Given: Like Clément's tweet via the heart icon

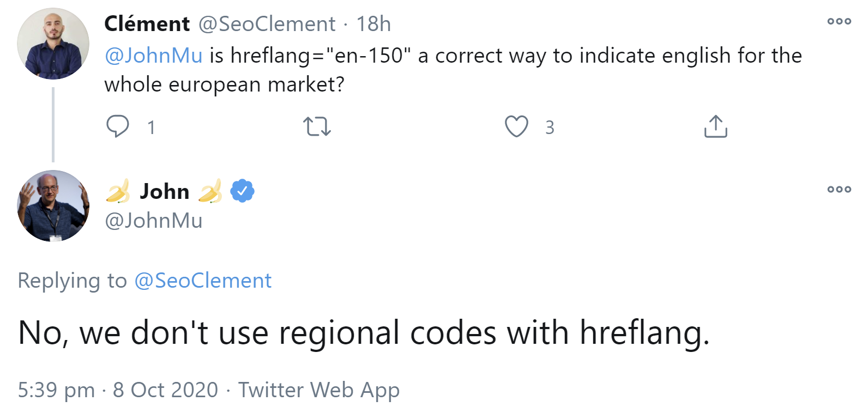Looking at the screenshot, I should point(517,126).
